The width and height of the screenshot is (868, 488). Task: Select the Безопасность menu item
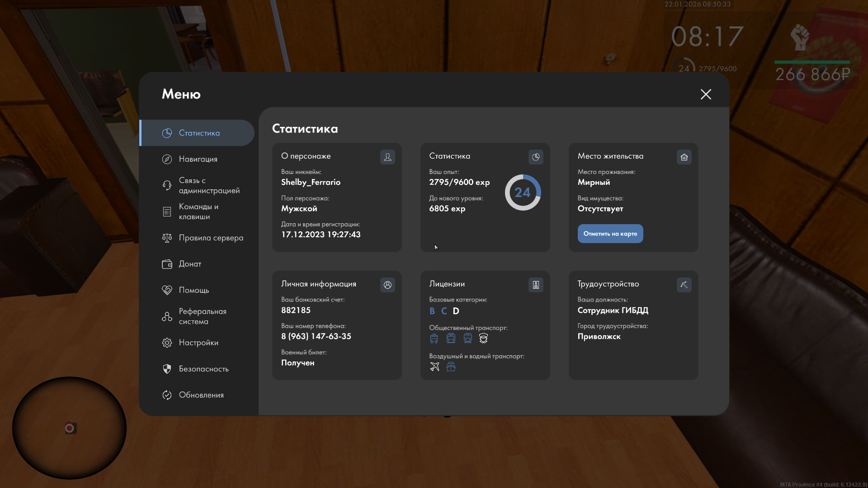pos(203,369)
